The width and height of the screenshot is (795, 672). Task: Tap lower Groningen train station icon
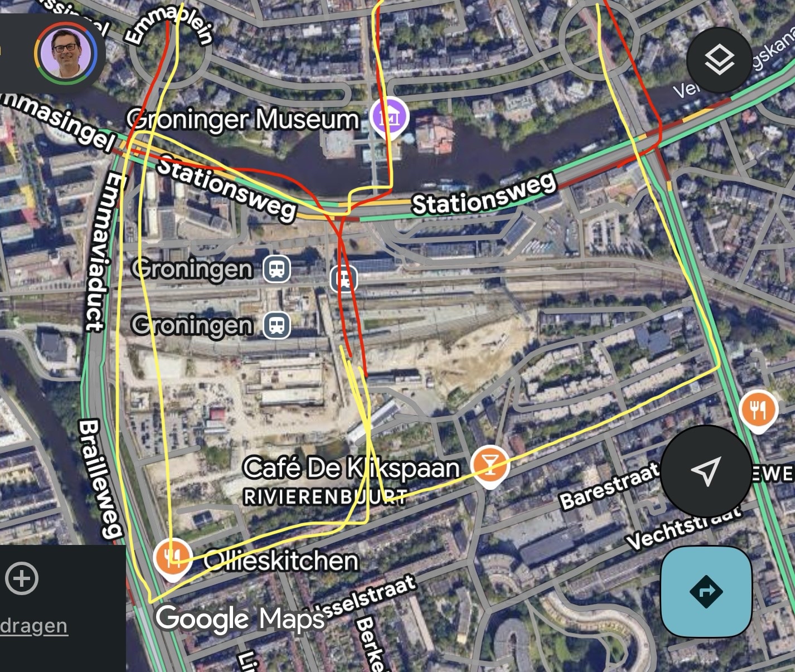277,325
